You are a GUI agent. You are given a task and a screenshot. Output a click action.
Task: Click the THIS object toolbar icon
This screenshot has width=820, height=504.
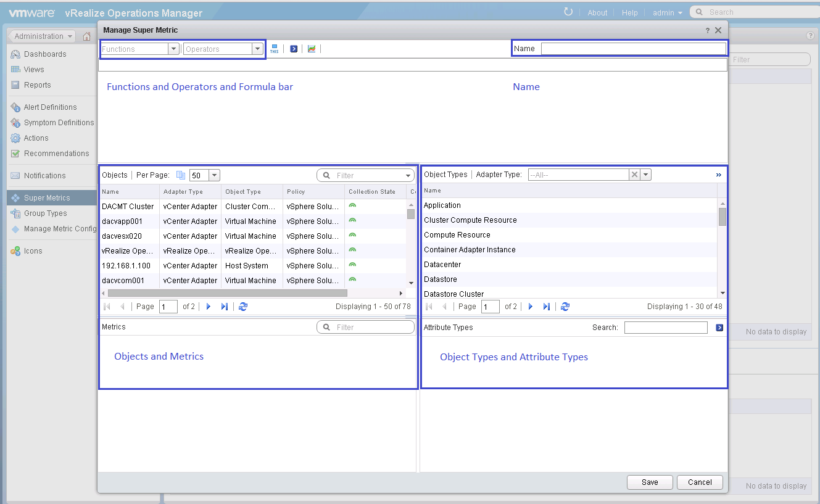(274, 49)
